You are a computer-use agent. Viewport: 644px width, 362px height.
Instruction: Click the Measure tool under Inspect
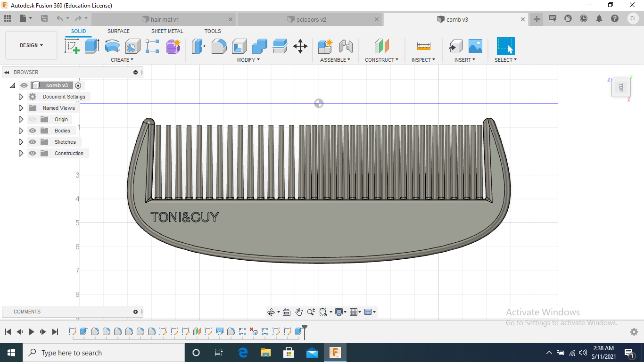coord(423,46)
